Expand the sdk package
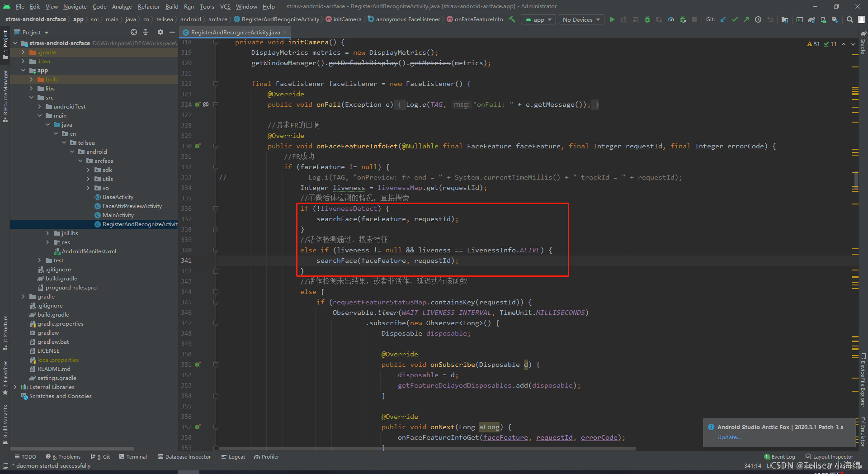Image resolution: width=868 pixels, height=474 pixels. pyautogui.click(x=89, y=170)
